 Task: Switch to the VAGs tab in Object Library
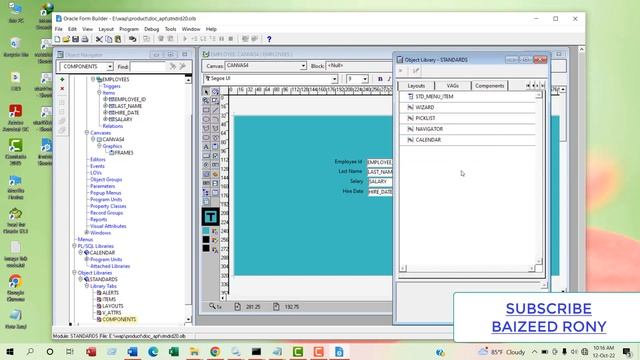[453, 86]
